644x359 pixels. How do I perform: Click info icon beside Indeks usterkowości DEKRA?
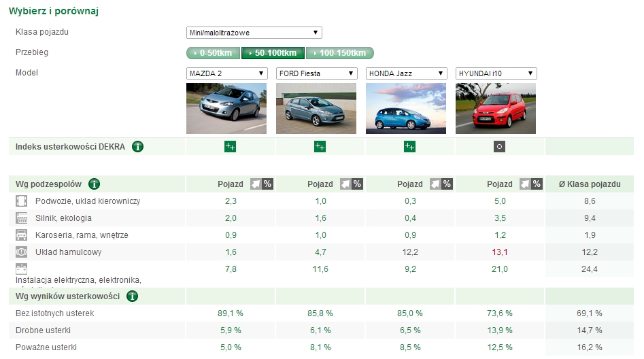pos(138,146)
